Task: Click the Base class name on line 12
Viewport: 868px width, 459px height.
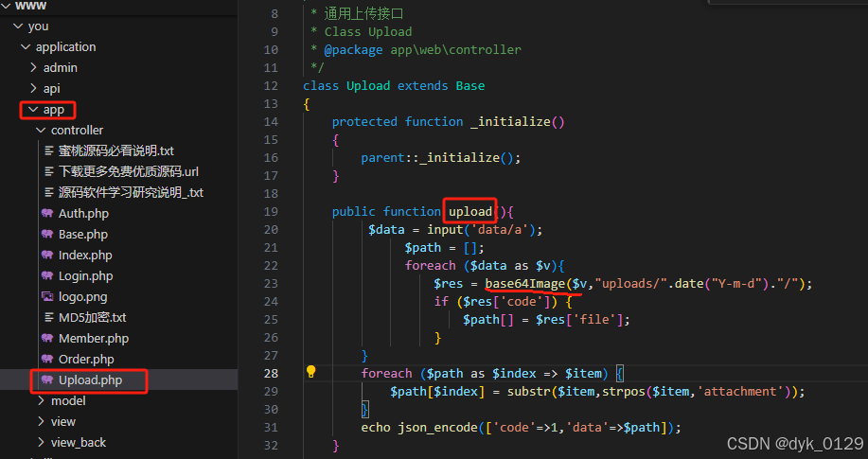Action: [470, 86]
